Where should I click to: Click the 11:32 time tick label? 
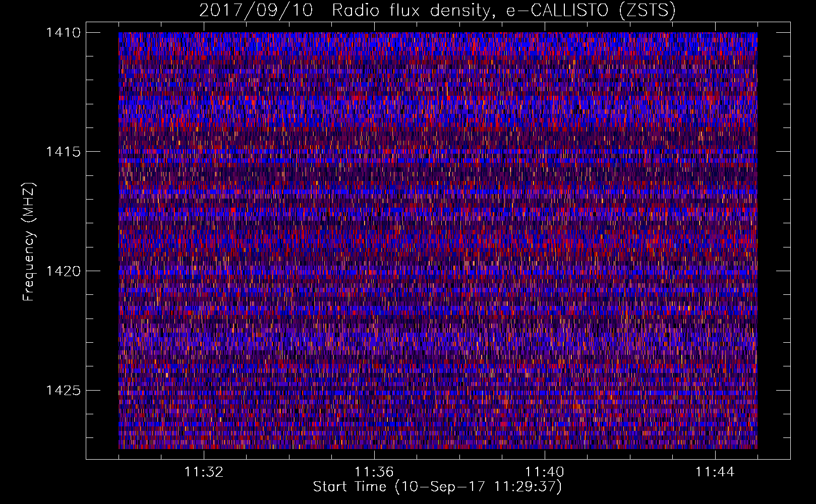(x=204, y=472)
